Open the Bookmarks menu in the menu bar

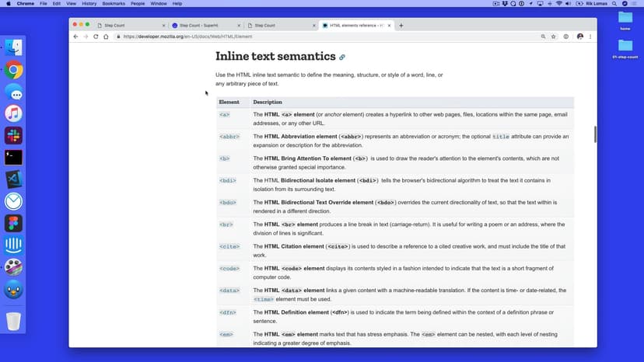(x=113, y=4)
